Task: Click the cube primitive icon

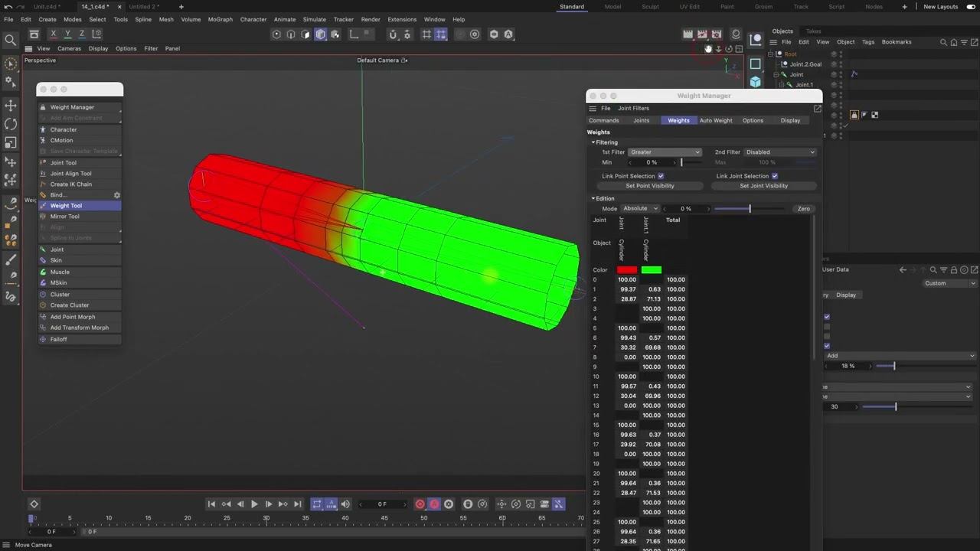Action: pyautogui.click(x=756, y=82)
